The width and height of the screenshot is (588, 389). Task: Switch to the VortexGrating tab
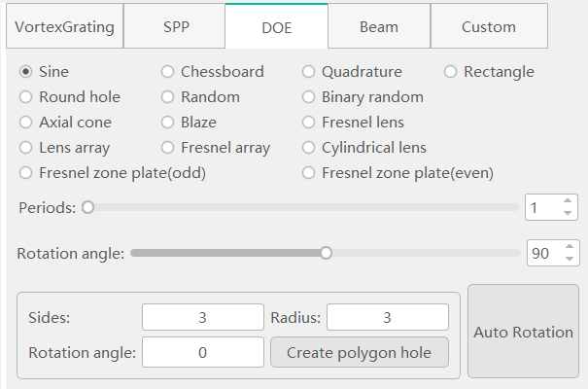coord(64,26)
